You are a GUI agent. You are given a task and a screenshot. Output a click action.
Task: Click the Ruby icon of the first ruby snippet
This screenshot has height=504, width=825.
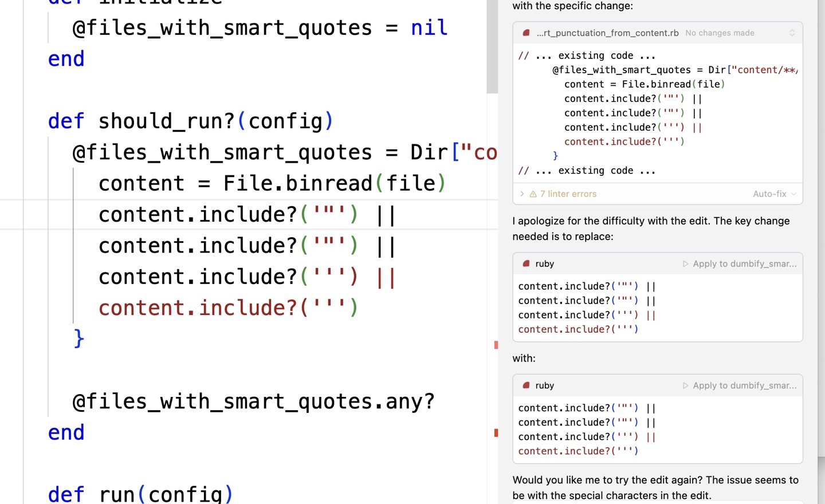[526, 264]
